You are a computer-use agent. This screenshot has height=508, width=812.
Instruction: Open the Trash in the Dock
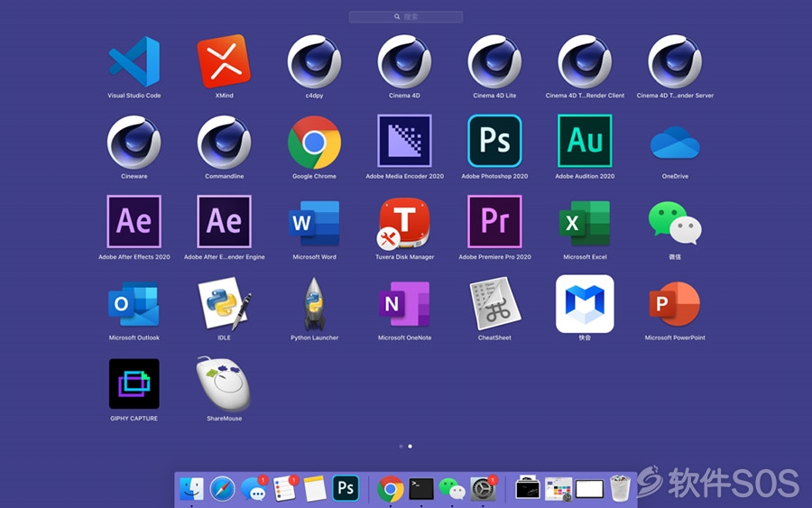[620, 488]
